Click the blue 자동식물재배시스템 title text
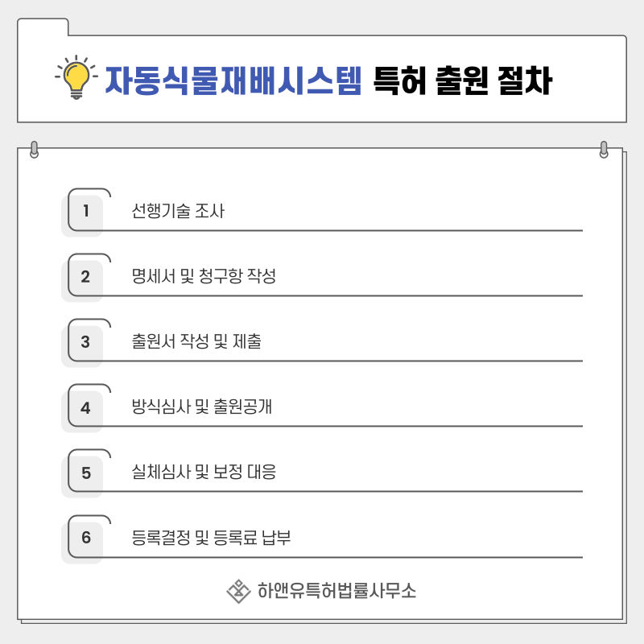Image resolution: width=644 pixels, height=644 pixels. [x=233, y=80]
